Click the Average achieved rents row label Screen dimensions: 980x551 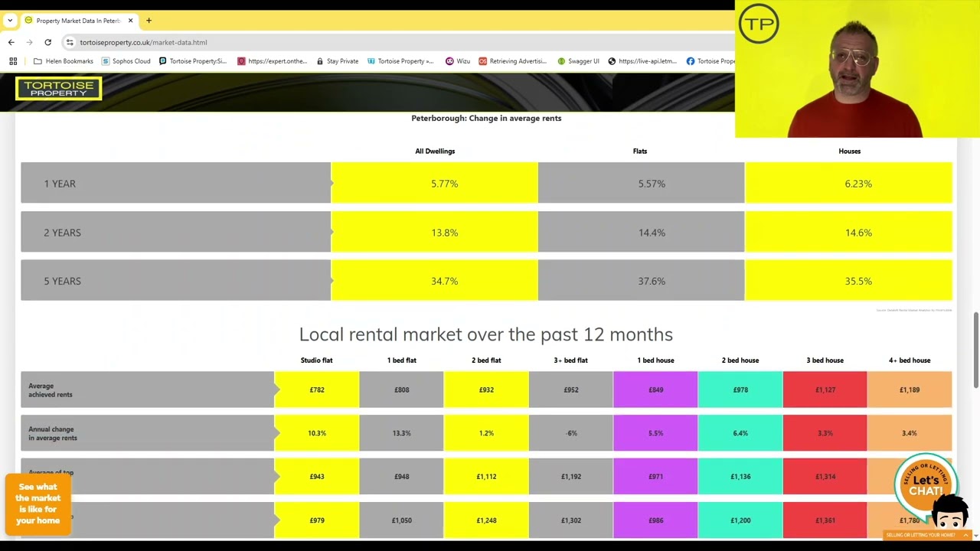point(50,390)
